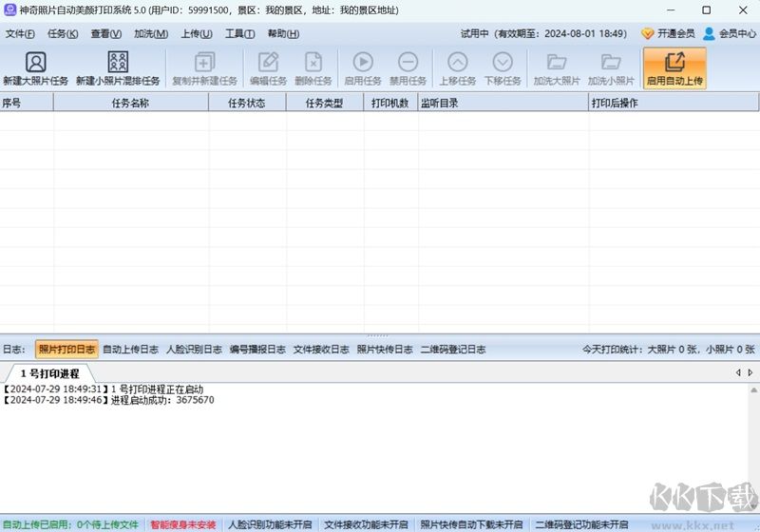Click the 新建小照片混排任务 toolbar icon
The height and width of the screenshot is (532, 760).
(x=118, y=63)
